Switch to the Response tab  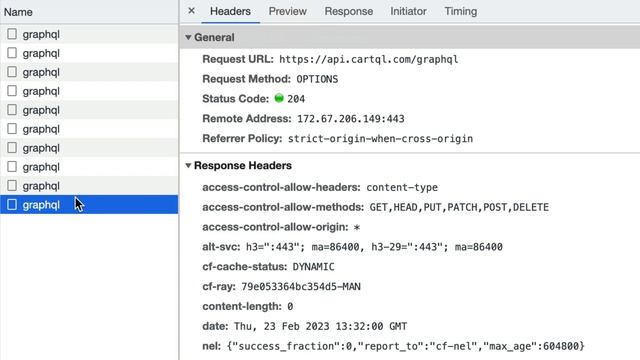pyautogui.click(x=349, y=11)
